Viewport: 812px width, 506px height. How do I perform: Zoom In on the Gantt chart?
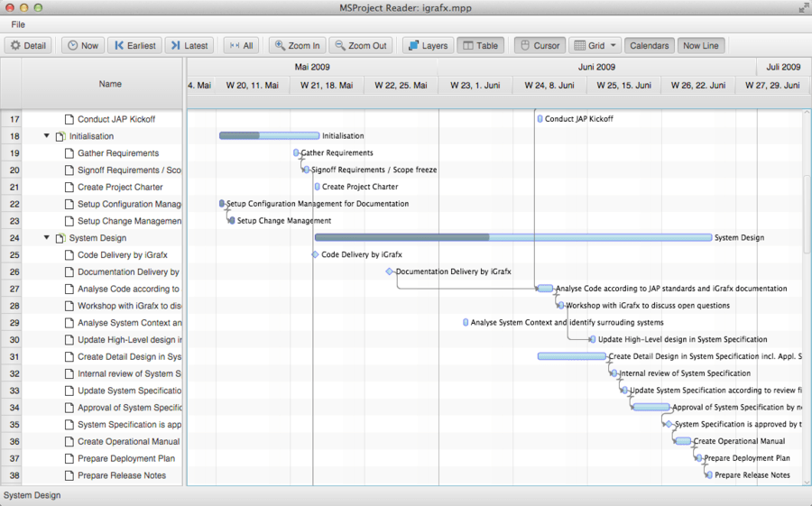[296, 45]
